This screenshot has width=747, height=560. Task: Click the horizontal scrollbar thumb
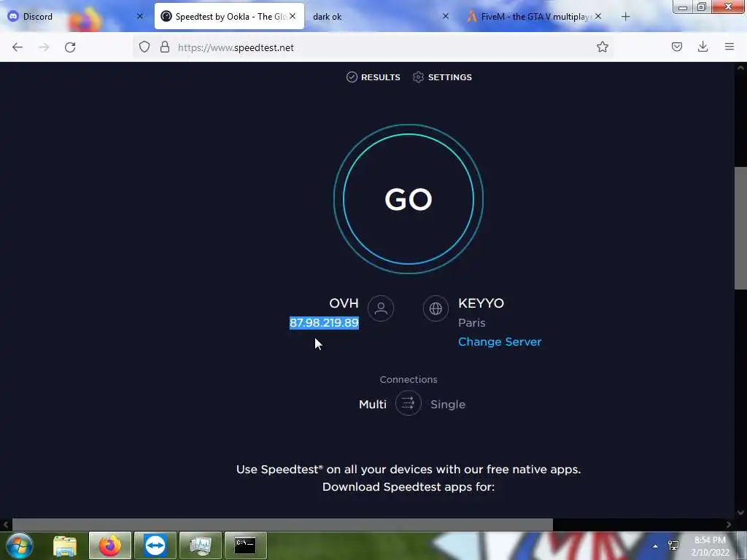(282, 525)
